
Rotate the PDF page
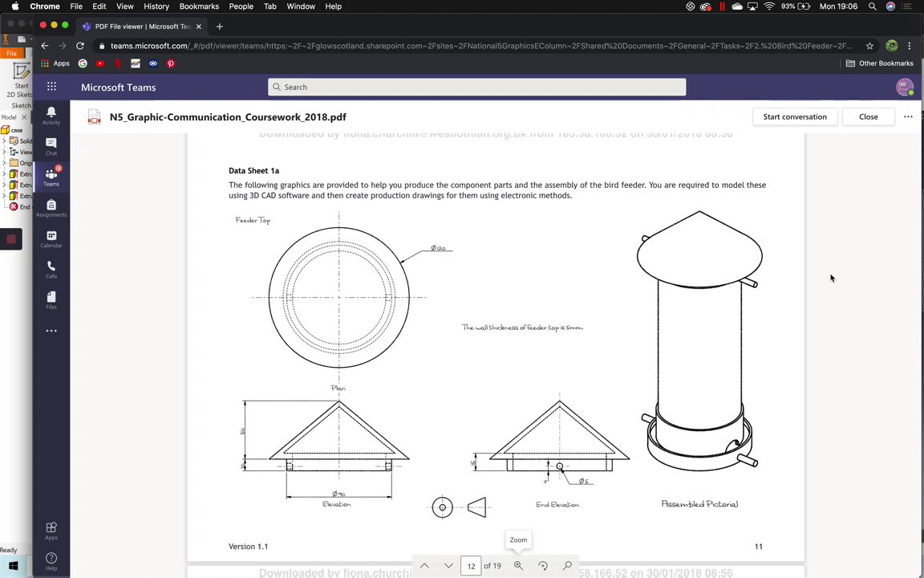click(543, 566)
